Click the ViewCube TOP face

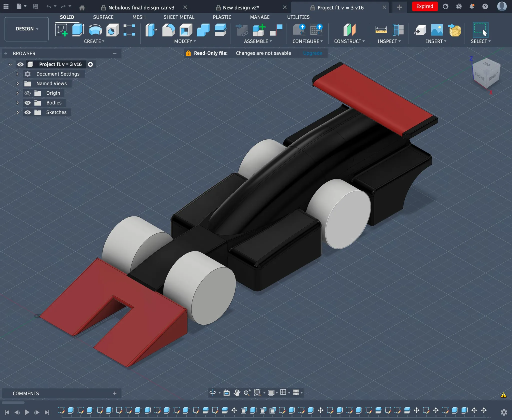pos(486,64)
